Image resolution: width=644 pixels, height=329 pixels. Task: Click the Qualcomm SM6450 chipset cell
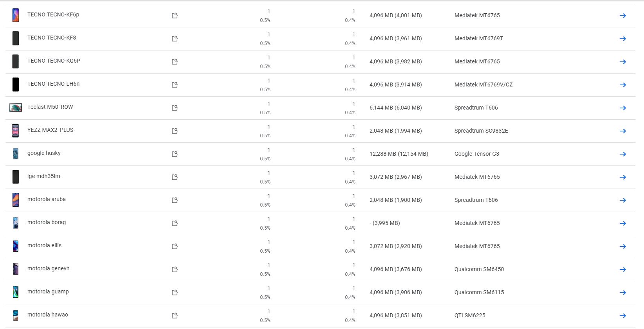479,269
